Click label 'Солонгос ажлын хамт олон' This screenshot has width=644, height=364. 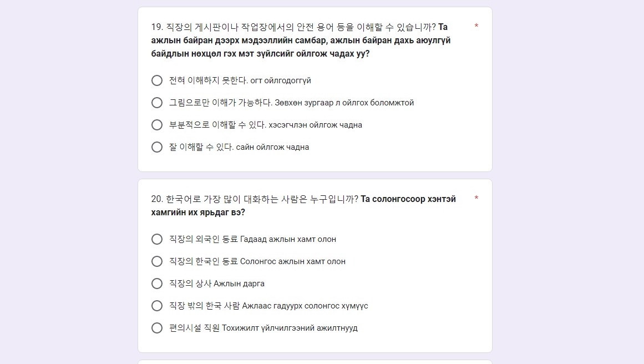(x=293, y=261)
